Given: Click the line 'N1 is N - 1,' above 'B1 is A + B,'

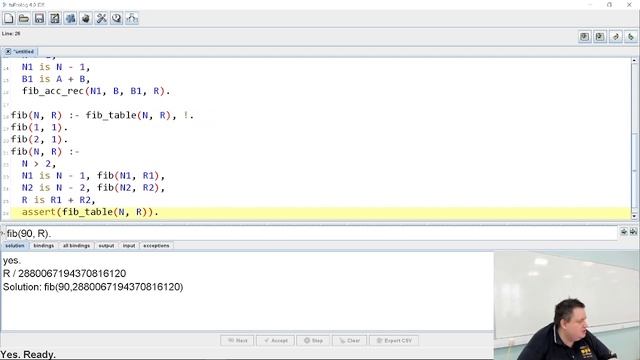Looking at the screenshot, I should pyautogui.click(x=56, y=67).
